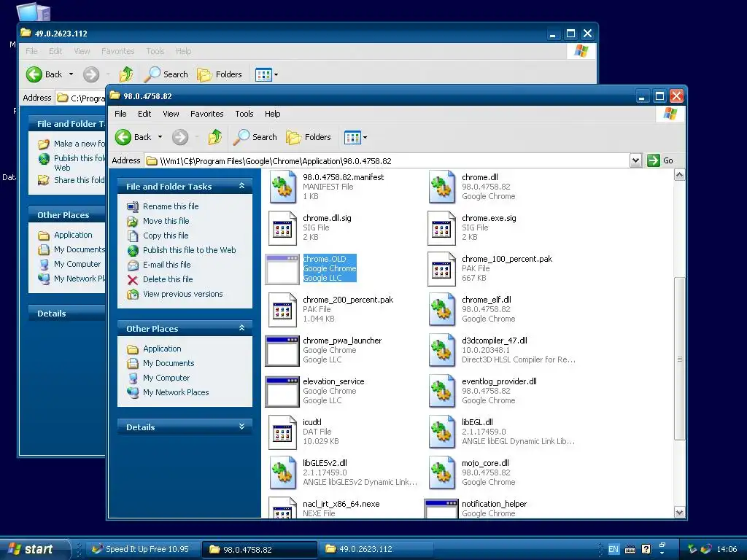Click the file list scrollbar down arrow

pos(679,513)
